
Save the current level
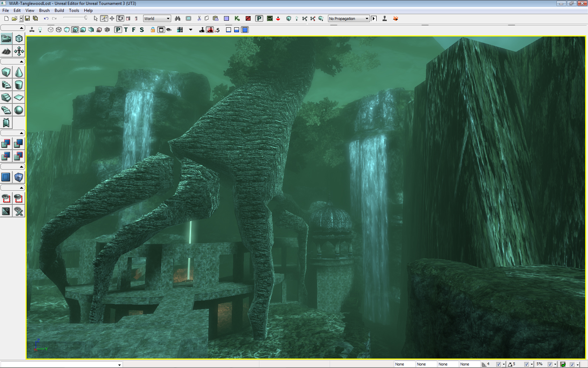coord(27,19)
